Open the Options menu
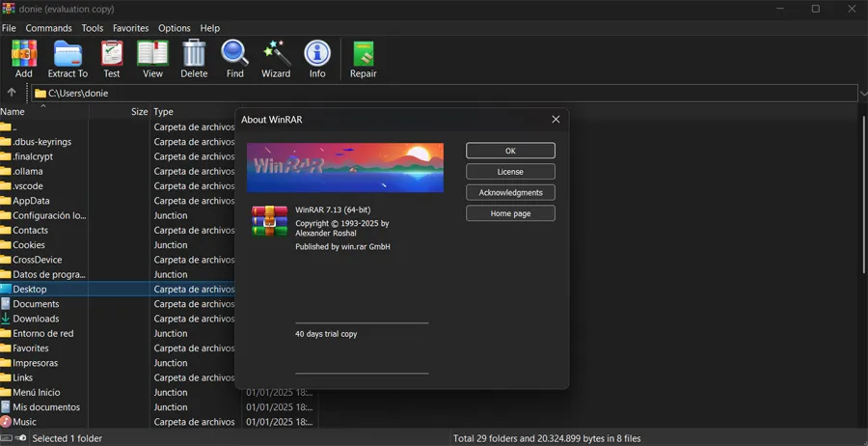This screenshot has height=446, width=868. [x=175, y=28]
